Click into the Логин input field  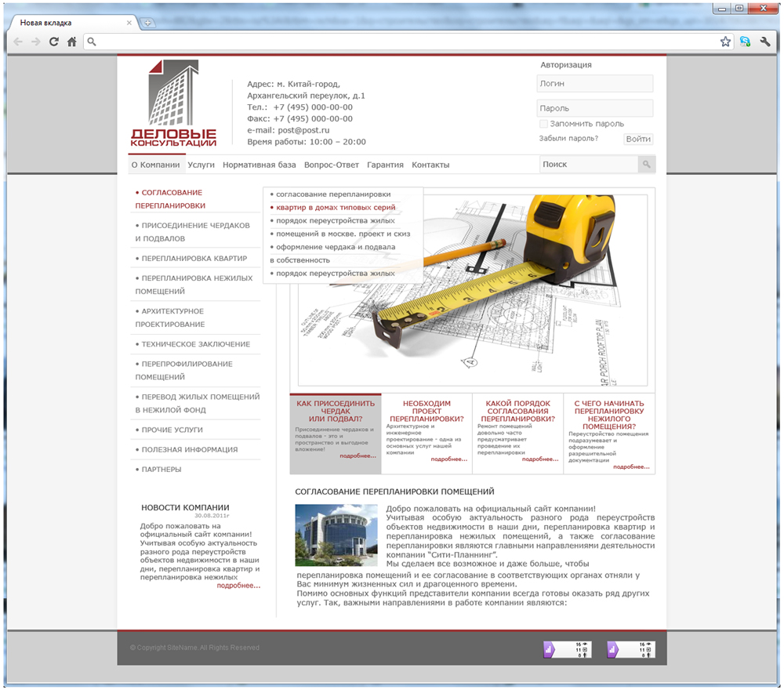coord(595,84)
